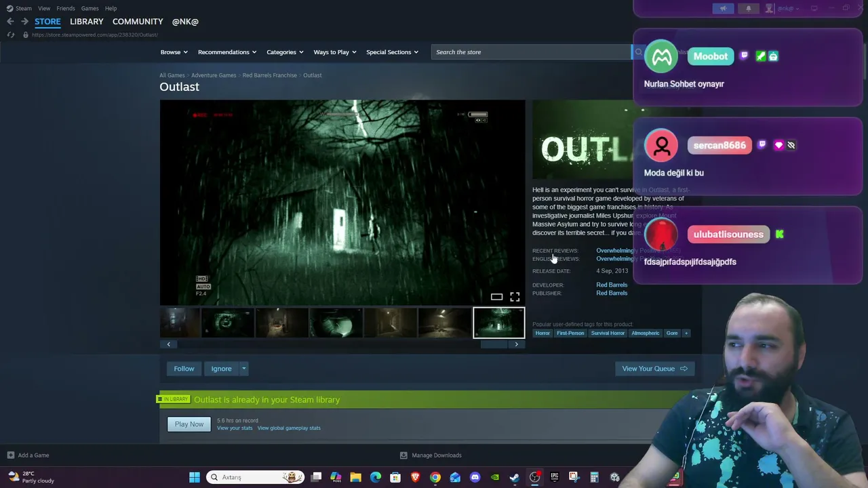The height and width of the screenshot is (488, 868).
Task: Open All Games breadcrumb link
Action: (x=172, y=75)
